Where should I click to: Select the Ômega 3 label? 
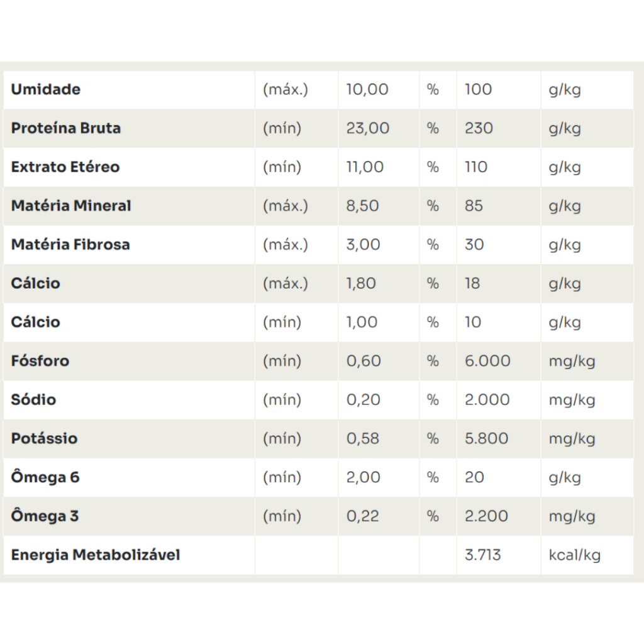45,516
